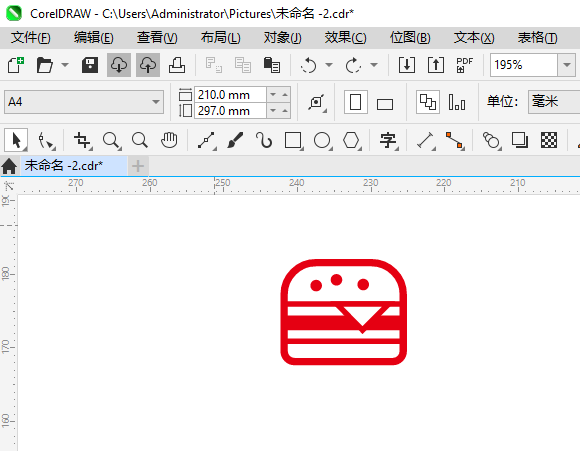This screenshot has width=580, height=451.
Task: Click the page dimensions options icon
Action: click(317, 102)
